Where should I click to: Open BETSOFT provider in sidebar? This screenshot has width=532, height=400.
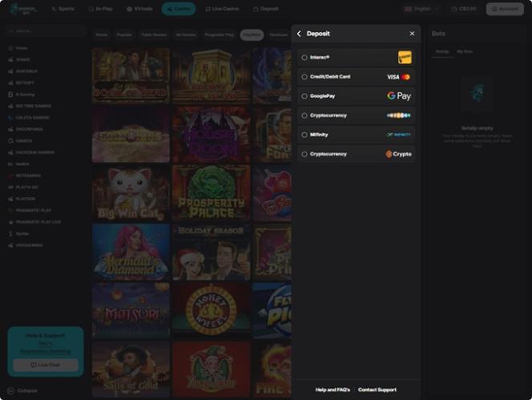point(25,83)
